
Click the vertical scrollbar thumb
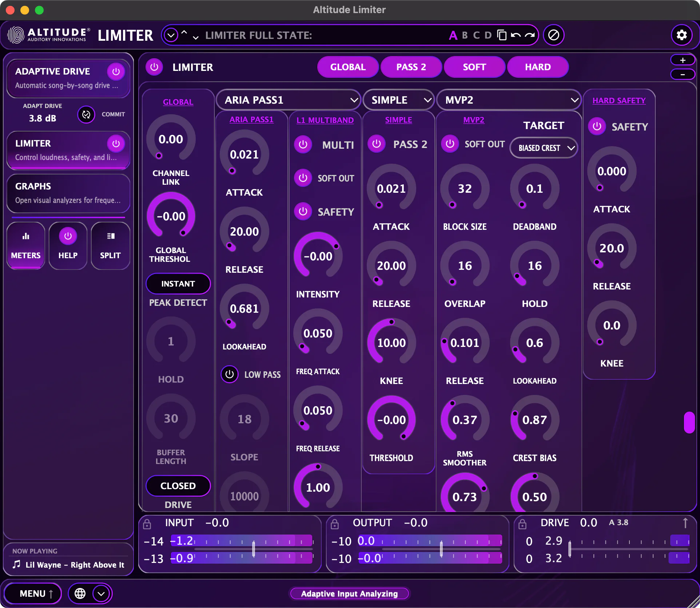click(x=689, y=423)
